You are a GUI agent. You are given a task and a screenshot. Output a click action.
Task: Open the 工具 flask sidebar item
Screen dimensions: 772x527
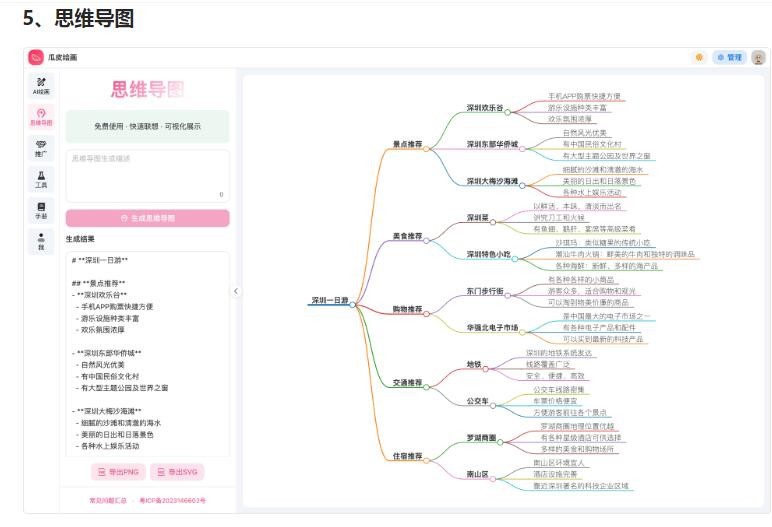(41, 179)
